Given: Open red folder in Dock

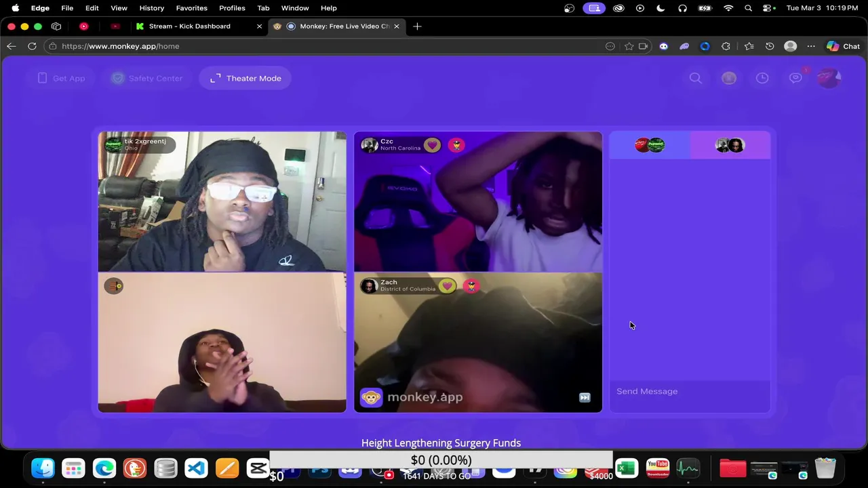Looking at the screenshot, I should (733, 468).
